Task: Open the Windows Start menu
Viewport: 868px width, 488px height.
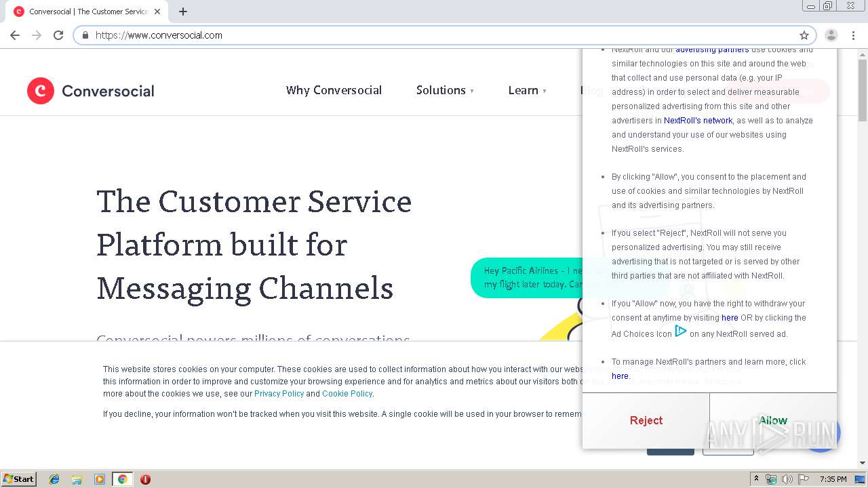Action: point(19,479)
